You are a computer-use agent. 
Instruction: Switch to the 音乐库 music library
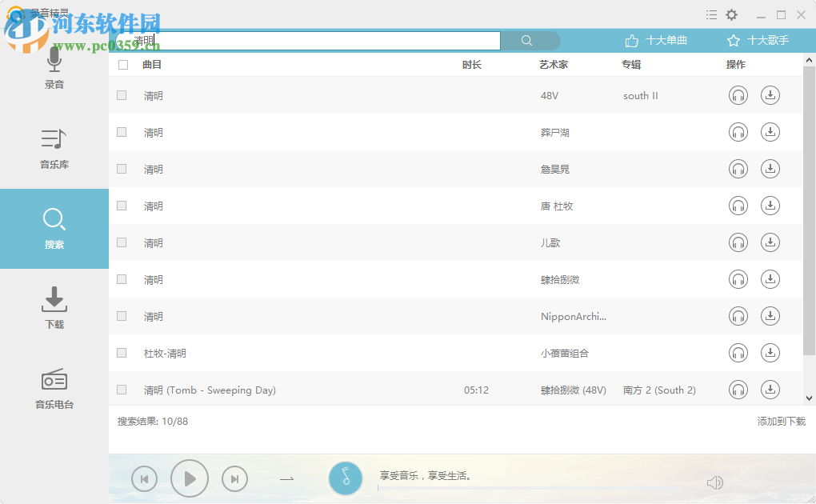[54, 148]
